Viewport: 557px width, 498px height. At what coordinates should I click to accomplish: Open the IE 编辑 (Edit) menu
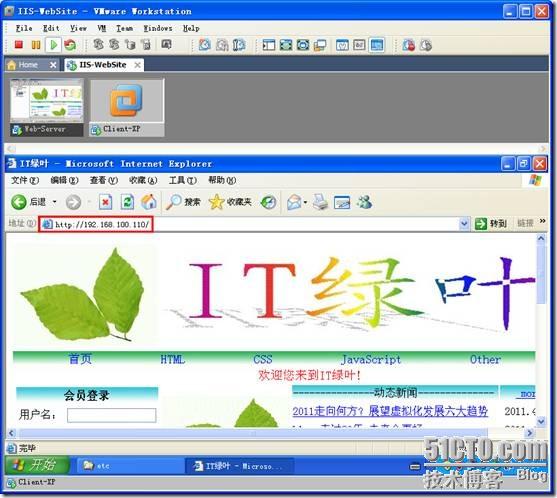[64, 180]
